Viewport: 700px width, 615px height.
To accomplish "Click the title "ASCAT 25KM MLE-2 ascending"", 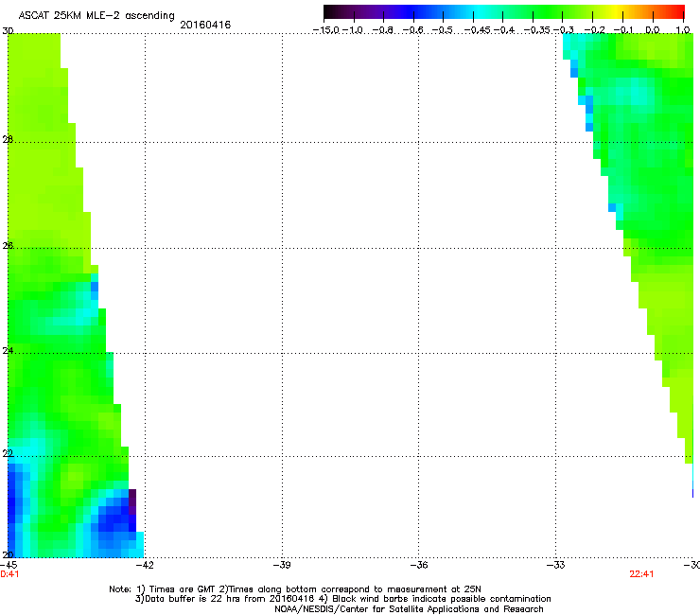I will pyautogui.click(x=96, y=15).
